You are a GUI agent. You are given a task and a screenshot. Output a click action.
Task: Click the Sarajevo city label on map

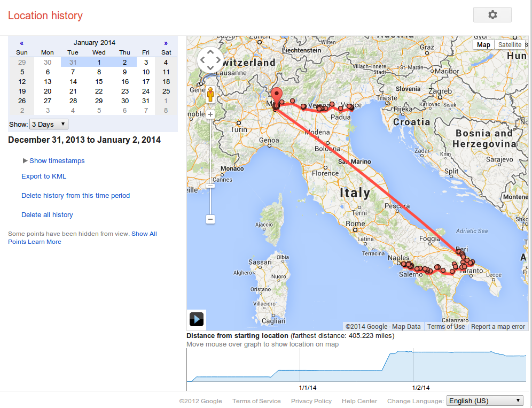coord(499,159)
